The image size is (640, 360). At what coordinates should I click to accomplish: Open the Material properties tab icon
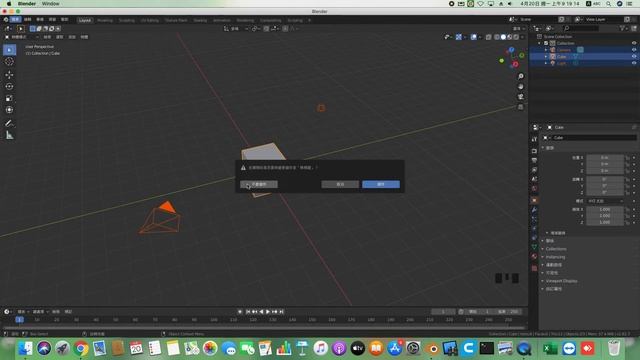(534, 256)
